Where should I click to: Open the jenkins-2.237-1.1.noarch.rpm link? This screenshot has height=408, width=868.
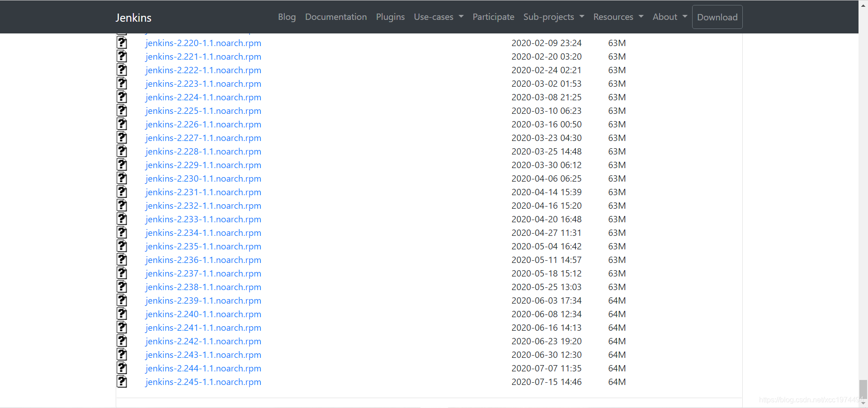(203, 273)
